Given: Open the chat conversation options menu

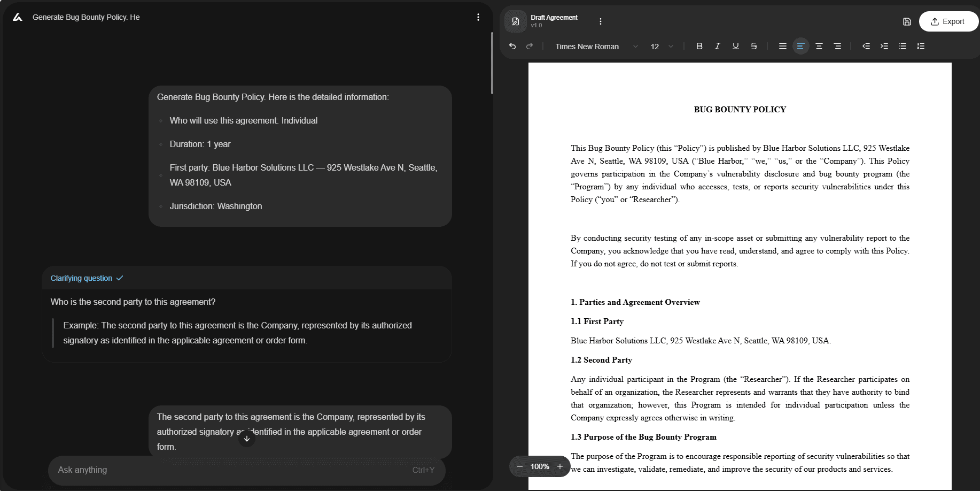Looking at the screenshot, I should 478,17.
